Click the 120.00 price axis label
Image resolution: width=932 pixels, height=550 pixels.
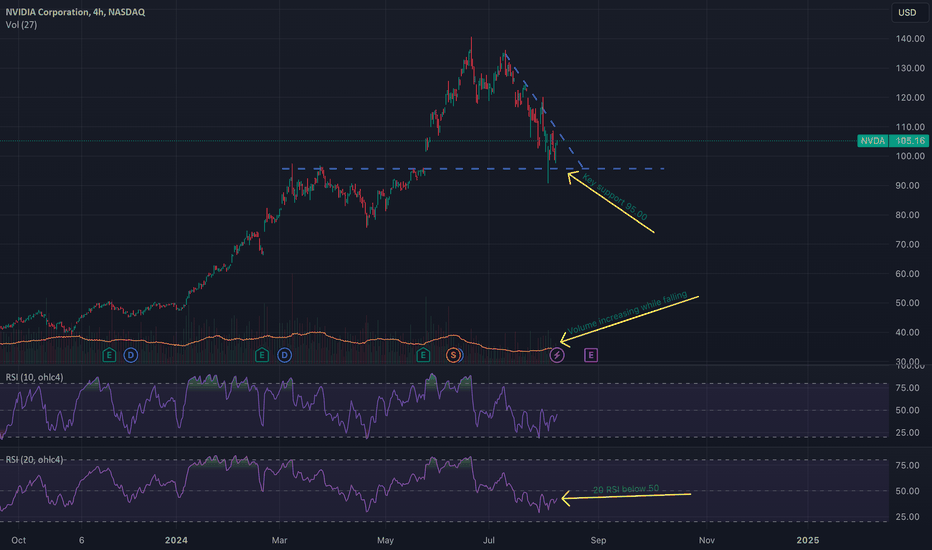[x=910, y=98]
